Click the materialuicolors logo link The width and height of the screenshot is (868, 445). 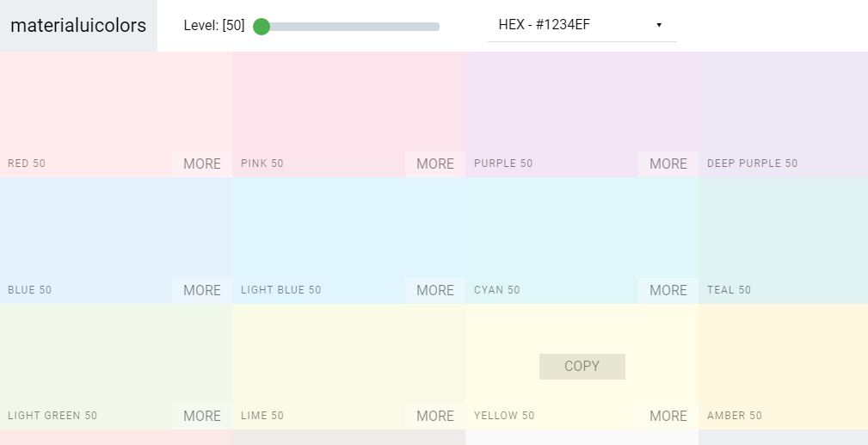(x=78, y=26)
